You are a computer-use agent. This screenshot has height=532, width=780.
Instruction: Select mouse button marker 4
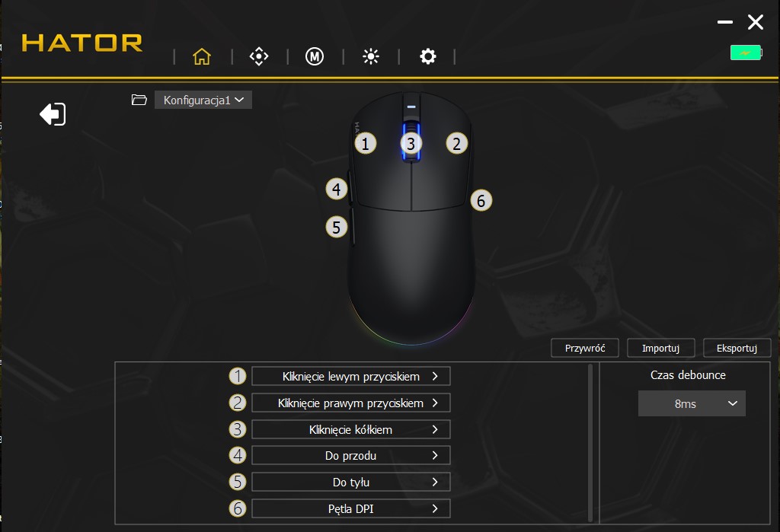coord(337,189)
